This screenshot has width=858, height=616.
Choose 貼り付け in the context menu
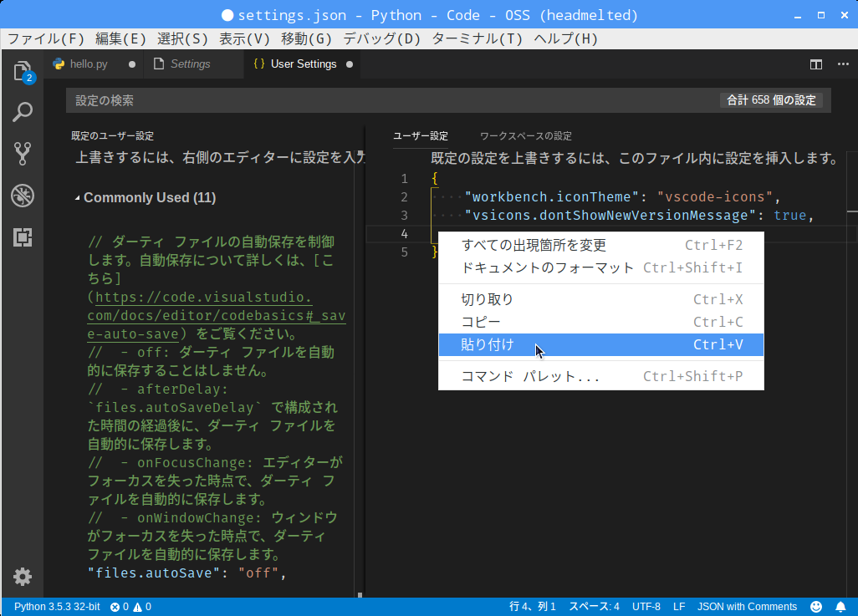(600, 344)
